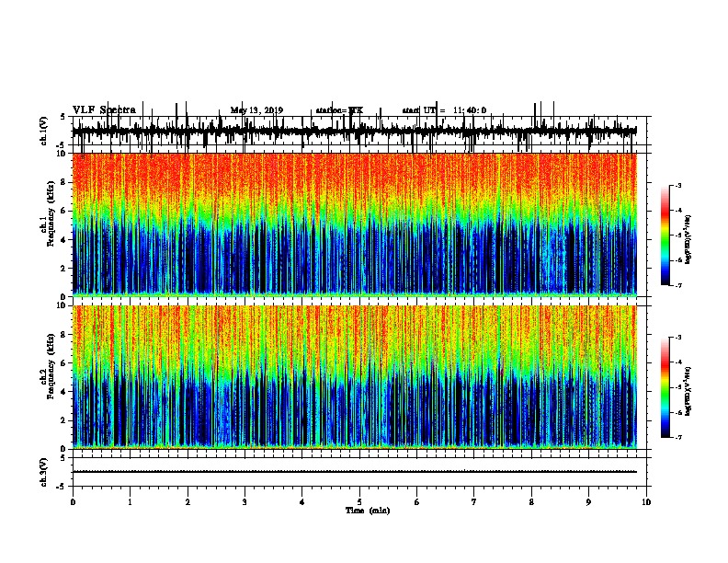Click the "8" kHz tick on ch.1 axis
The image size is (728, 563).
click(64, 182)
